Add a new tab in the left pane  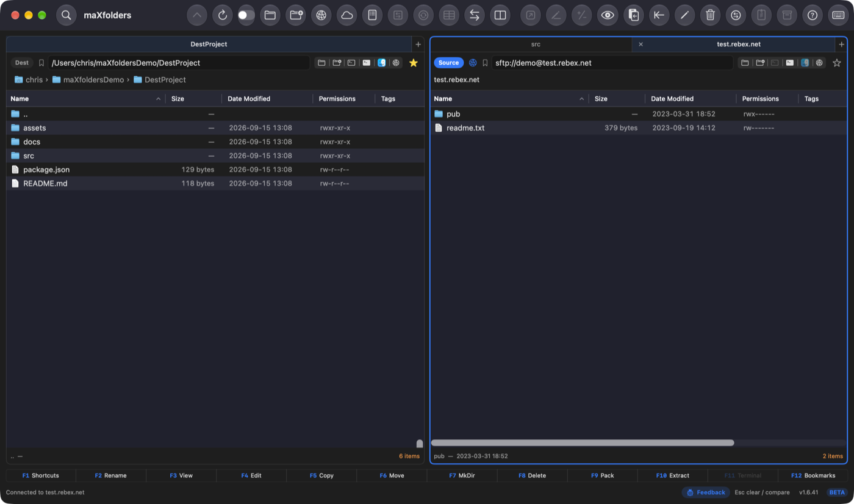(418, 44)
